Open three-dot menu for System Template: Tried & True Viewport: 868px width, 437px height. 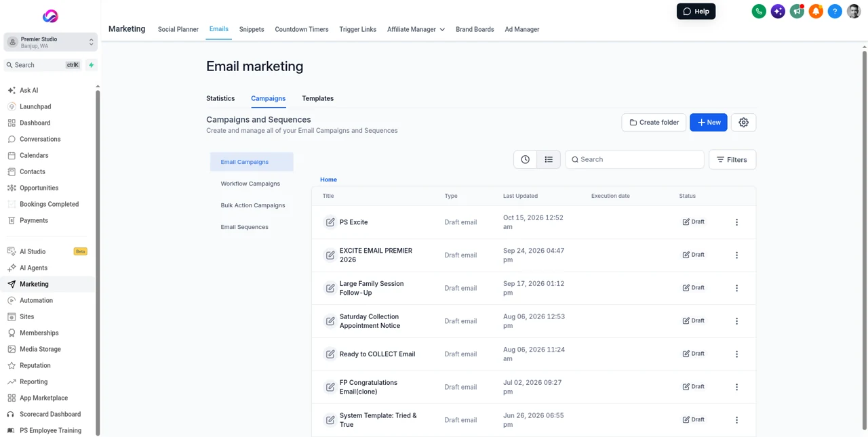click(737, 420)
